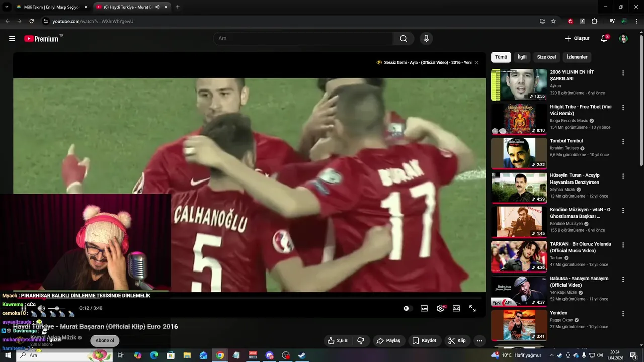
Task: Toggle the autoplay switch in player
Action: click(x=408, y=308)
